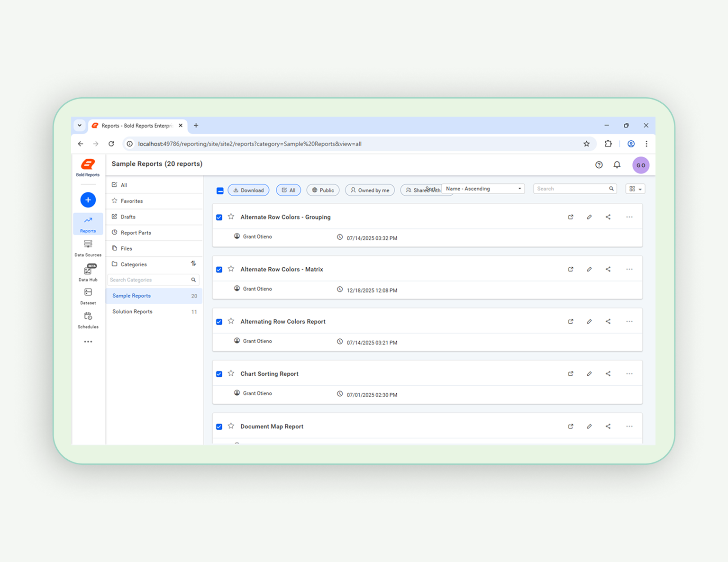Image resolution: width=728 pixels, height=562 pixels.
Task: Favorite the Alternate Row Colors - Grouping report
Action: 231,217
